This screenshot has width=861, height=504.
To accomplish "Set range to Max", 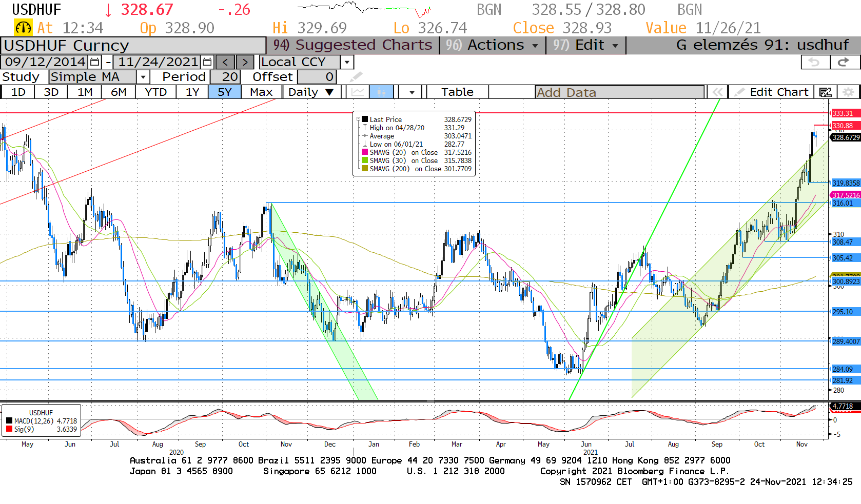I will [x=261, y=92].
